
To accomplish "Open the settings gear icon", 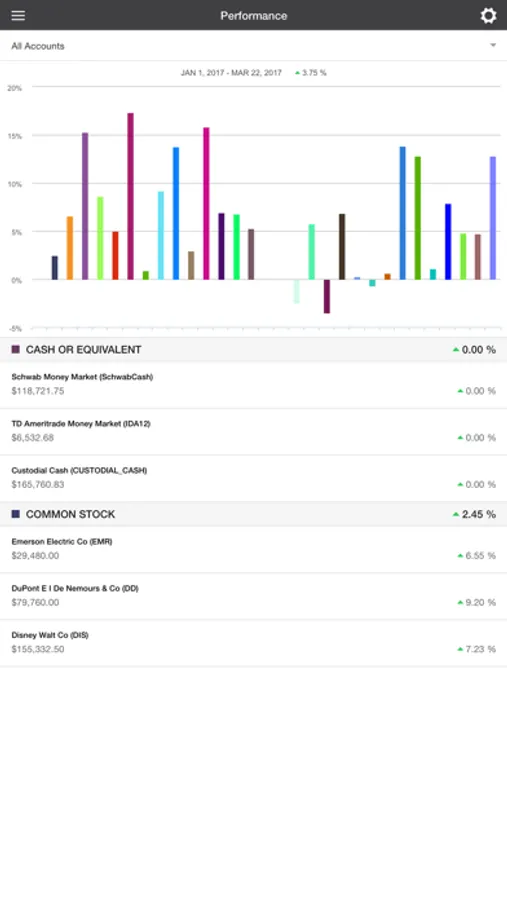I will [x=488, y=15].
